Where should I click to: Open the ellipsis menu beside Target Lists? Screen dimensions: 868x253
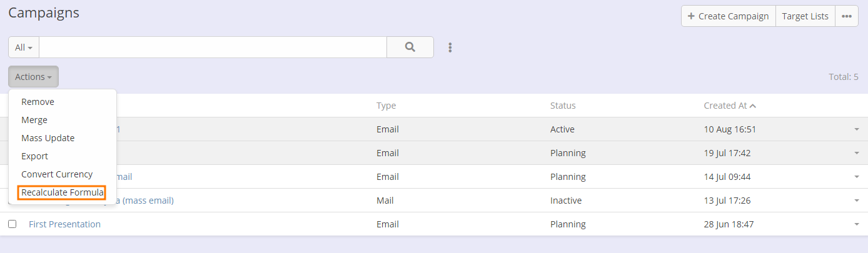[x=846, y=16]
